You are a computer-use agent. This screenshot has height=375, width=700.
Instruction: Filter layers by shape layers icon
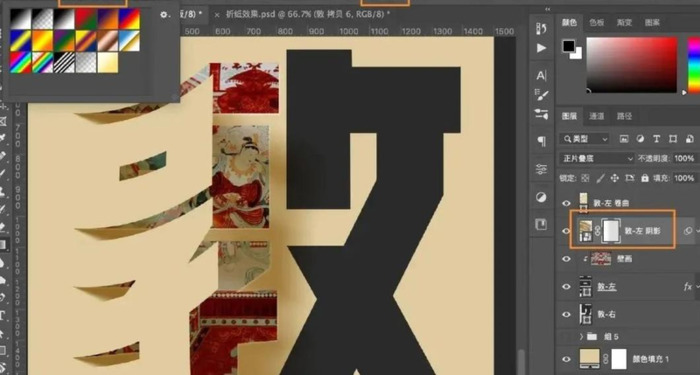coord(673,139)
